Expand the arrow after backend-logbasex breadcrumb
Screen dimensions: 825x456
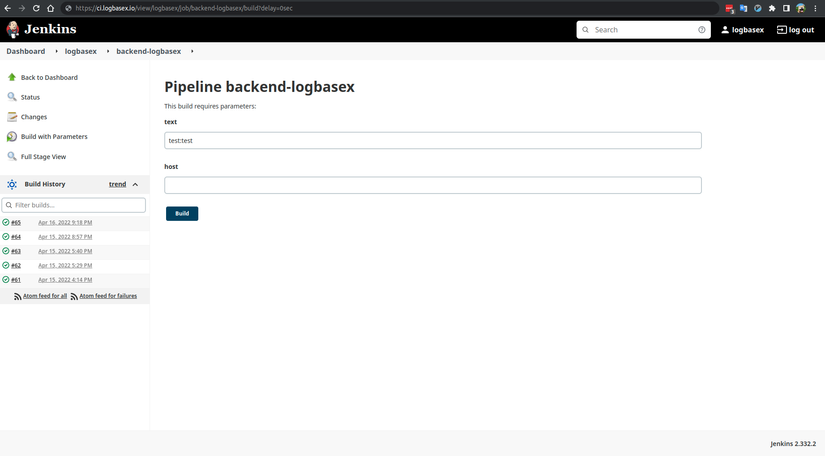[x=192, y=51]
